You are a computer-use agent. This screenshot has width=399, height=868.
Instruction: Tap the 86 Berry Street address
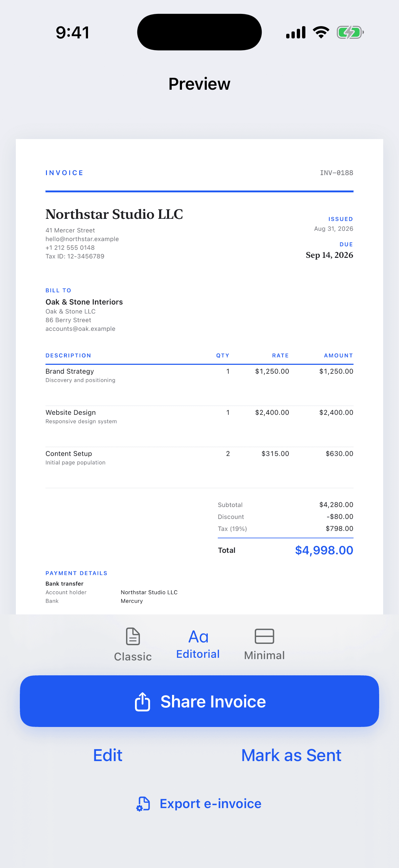(x=68, y=320)
